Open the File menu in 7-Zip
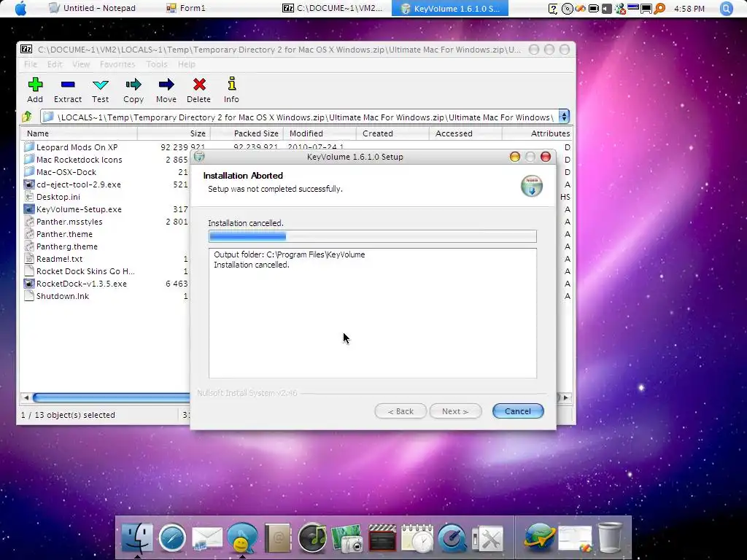747x560 pixels. [x=31, y=64]
